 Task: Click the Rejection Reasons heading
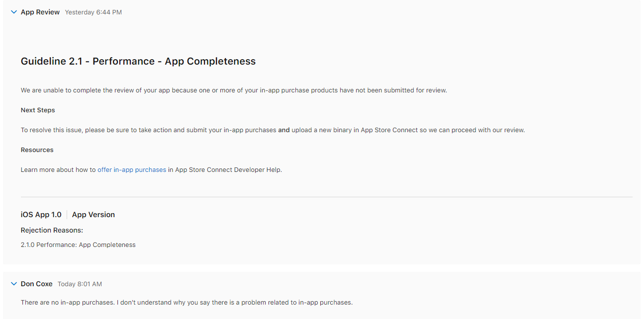(x=52, y=230)
